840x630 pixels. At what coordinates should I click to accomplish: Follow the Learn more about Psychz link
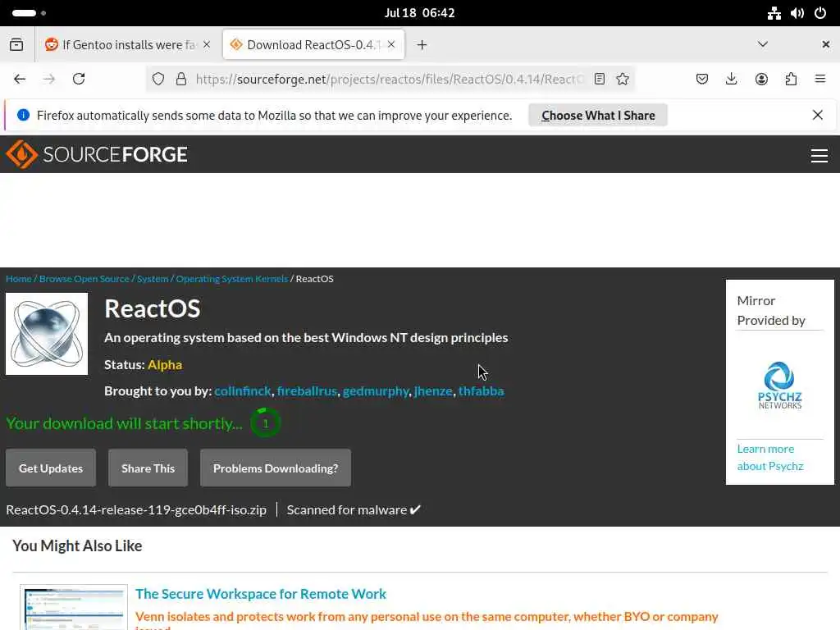click(x=769, y=458)
